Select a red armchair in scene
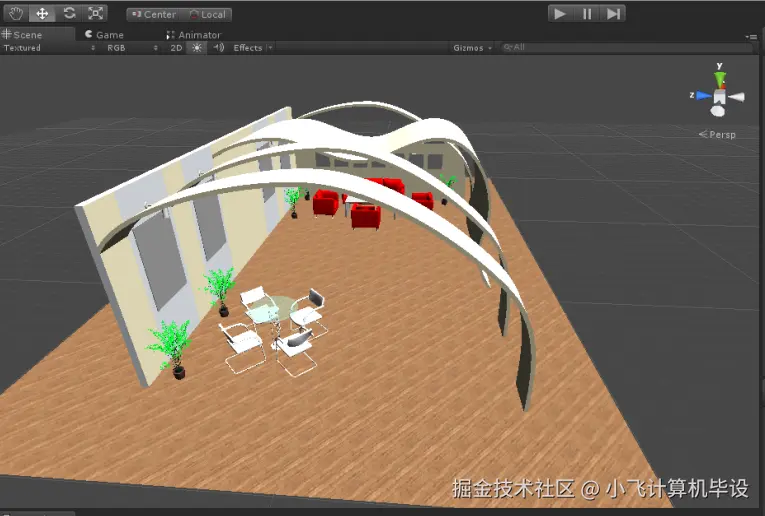This screenshot has height=516, width=765. [366, 216]
